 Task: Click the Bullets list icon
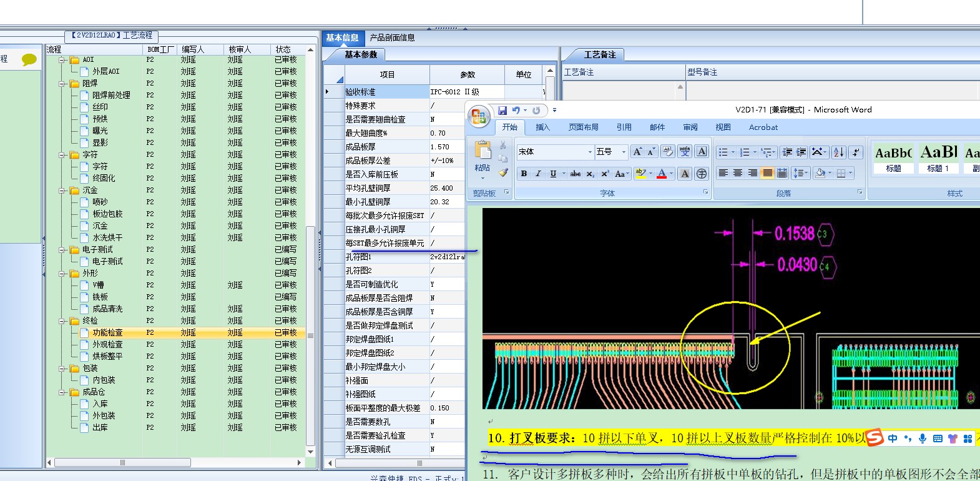pyautogui.click(x=723, y=152)
